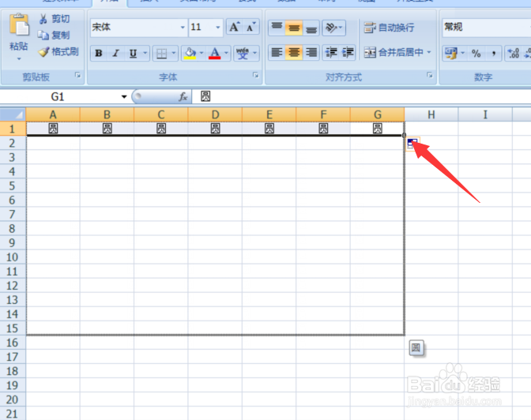Open the Merge and Center dropdown arrow
Image resolution: width=531 pixels, height=420 pixels.
point(429,52)
